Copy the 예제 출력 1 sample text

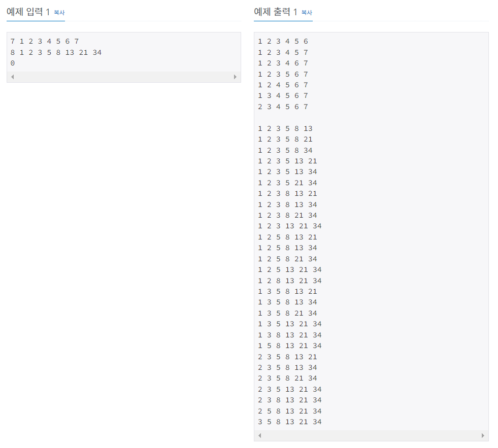(307, 12)
